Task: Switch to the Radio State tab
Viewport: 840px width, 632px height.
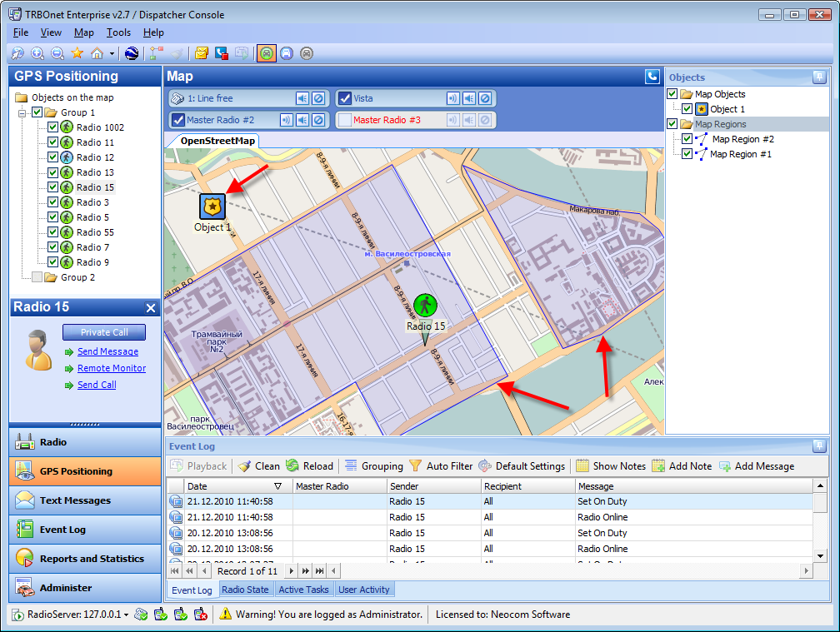Action: 245,590
